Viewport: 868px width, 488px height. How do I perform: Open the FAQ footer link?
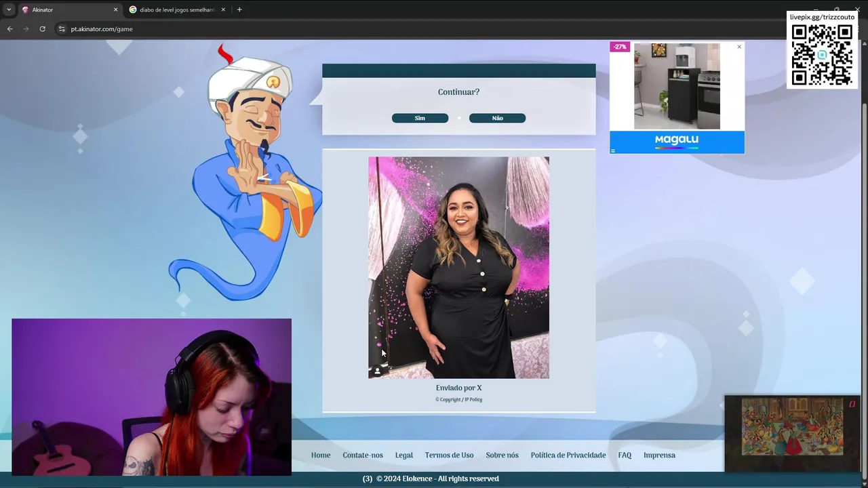click(625, 455)
